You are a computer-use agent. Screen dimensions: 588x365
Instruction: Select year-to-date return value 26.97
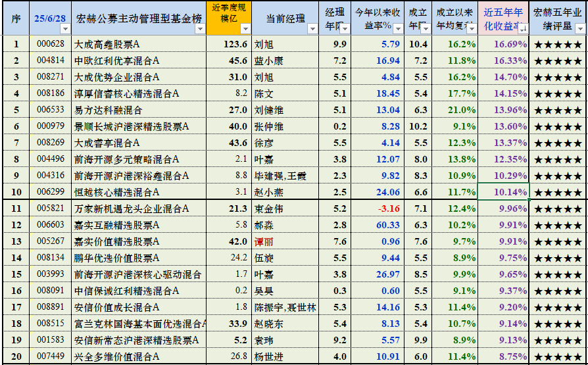click(x=388, y=275)
